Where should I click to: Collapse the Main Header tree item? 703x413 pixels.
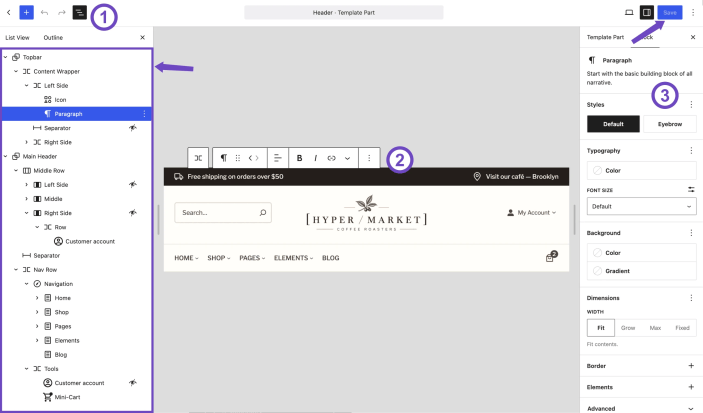pyautogui.click(x=5, y=157)
